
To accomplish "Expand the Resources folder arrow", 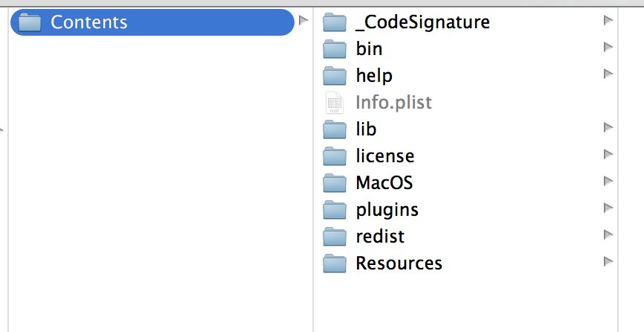I will click(x=608, y=261).
